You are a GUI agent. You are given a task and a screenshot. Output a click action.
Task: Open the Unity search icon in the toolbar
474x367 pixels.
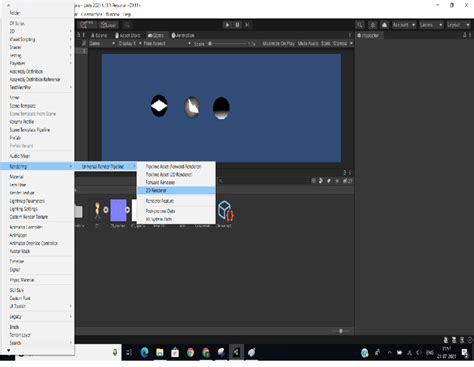360,25
